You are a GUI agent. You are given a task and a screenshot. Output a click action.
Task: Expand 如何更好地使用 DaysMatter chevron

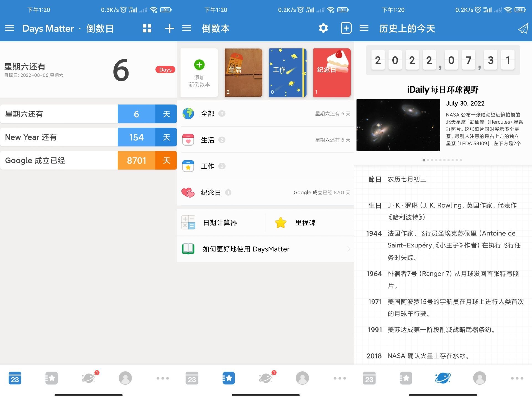[349, 249]
